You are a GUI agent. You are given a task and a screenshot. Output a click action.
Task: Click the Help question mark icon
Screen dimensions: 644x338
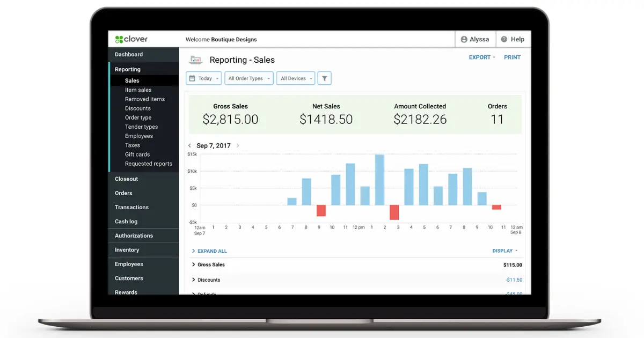click(504, 39)
